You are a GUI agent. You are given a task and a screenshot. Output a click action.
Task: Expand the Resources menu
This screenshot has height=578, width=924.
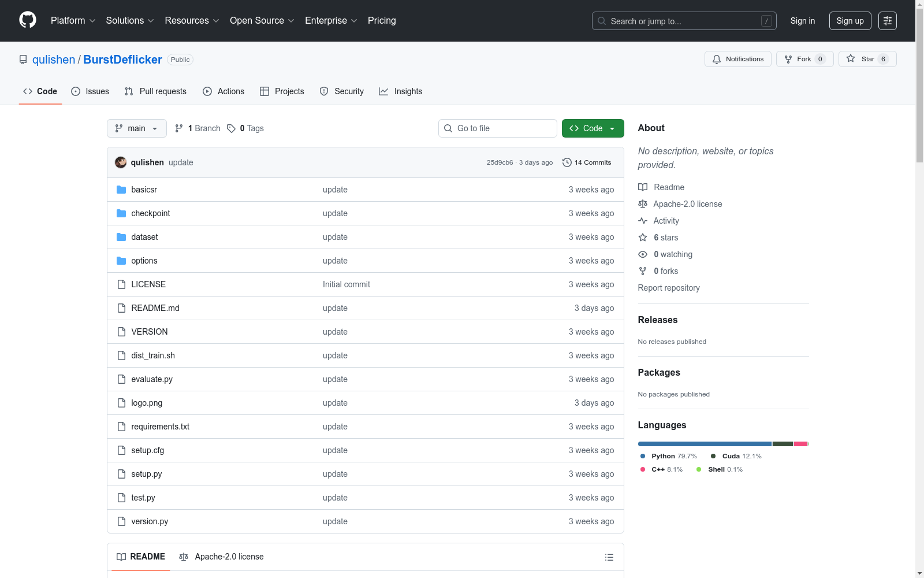point(192,21)
